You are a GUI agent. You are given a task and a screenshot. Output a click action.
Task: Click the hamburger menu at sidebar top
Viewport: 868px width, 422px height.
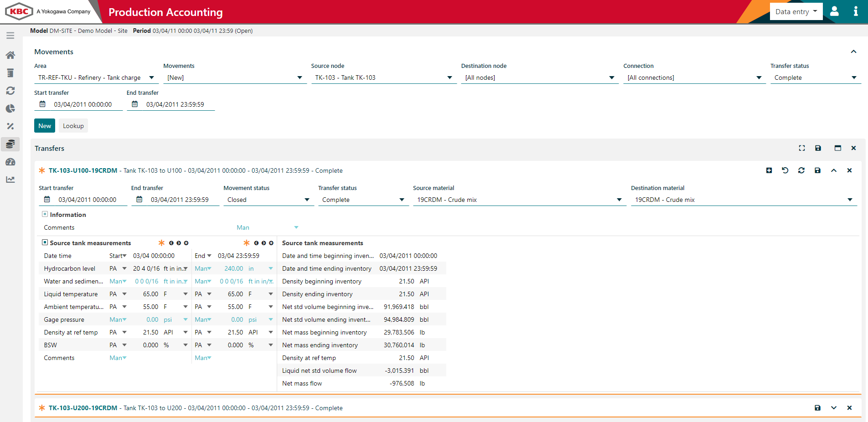(x=10, y=35)
